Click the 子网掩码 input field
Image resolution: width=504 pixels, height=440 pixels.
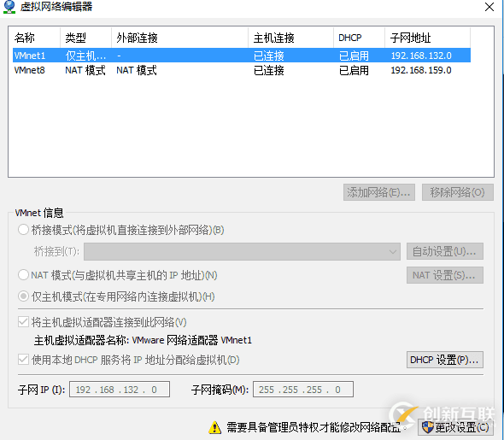pyautogui.click(x=303, y=390)
